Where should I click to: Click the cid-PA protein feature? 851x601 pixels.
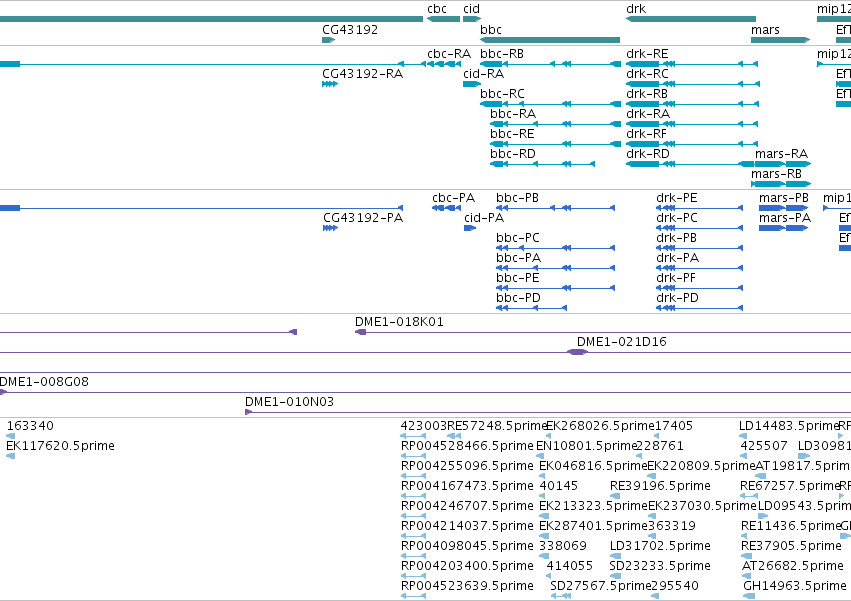click(470, 228)
